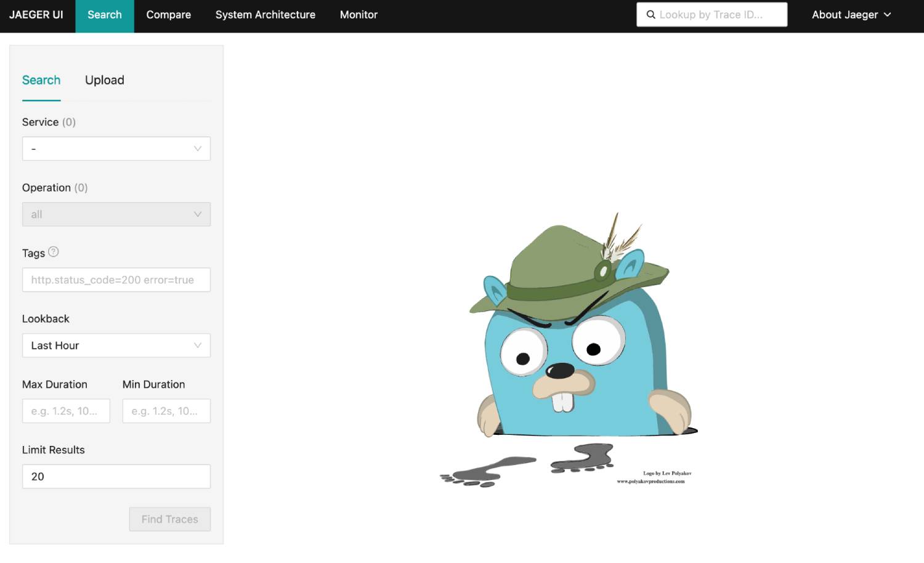Image resolution: width=924 pixels, height=563 pixels.
Task: Open the About Jaeger menu
Action: click(x=851, y=15)
